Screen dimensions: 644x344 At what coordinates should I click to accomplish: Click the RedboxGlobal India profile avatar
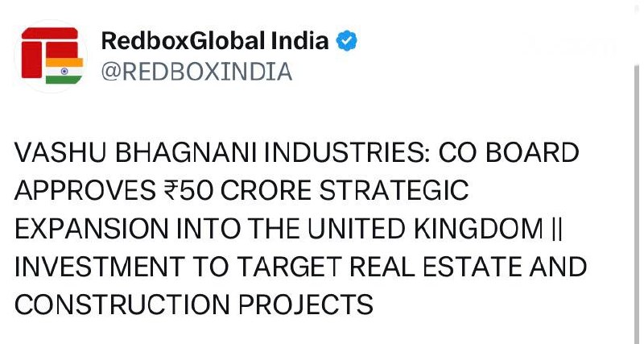[x=50, y=56]
